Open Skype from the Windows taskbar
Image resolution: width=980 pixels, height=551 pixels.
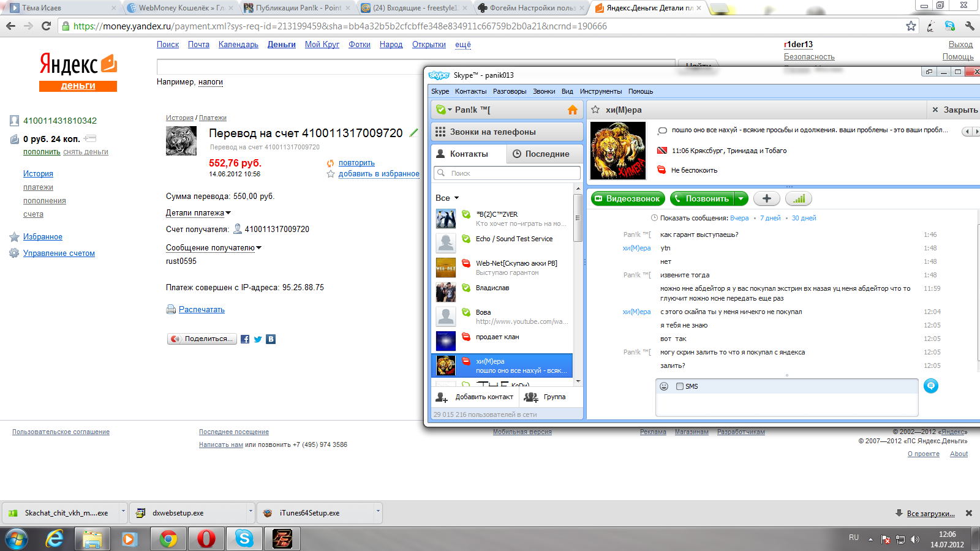244,539
